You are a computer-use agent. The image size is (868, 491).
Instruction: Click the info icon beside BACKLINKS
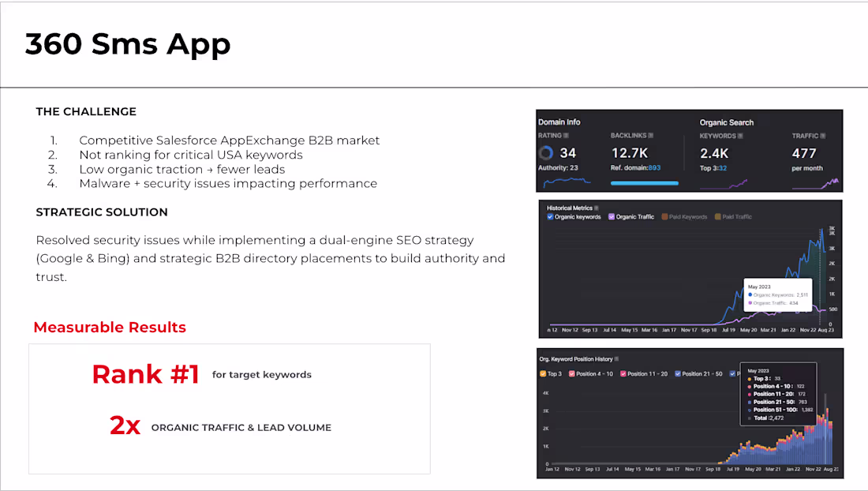pyautogui.click(x=650, y=136)
